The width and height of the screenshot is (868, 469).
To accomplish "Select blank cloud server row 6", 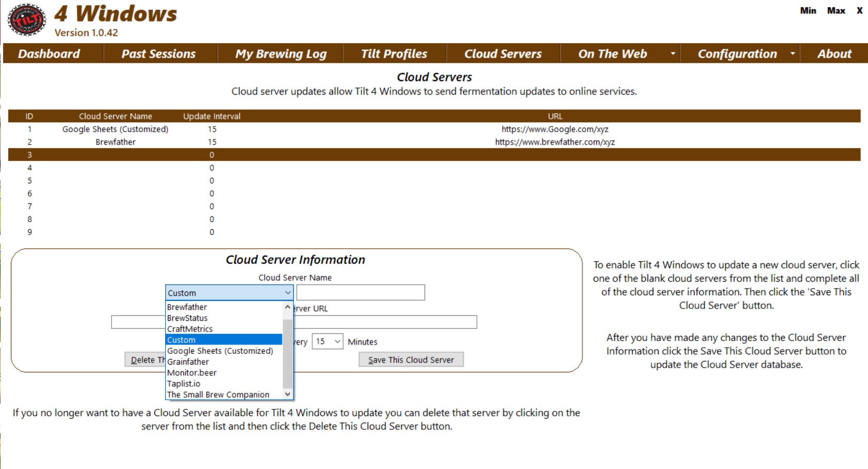I will [x=434, y=193].
